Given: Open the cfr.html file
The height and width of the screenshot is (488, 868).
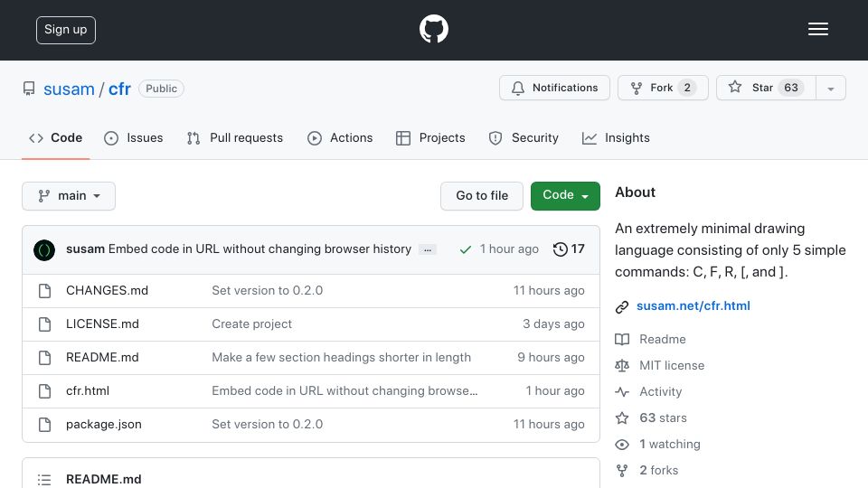Looking at the screenshot, I should coord(88,390).
